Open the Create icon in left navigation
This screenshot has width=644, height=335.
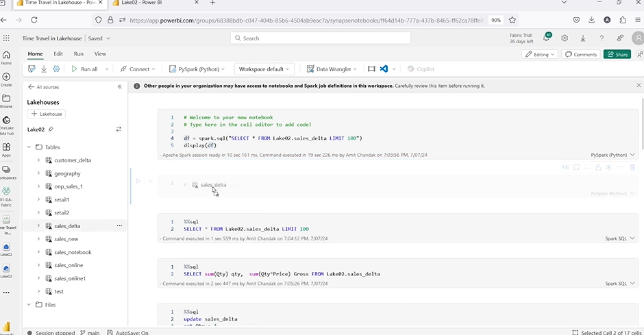click(x=6, y=79)
